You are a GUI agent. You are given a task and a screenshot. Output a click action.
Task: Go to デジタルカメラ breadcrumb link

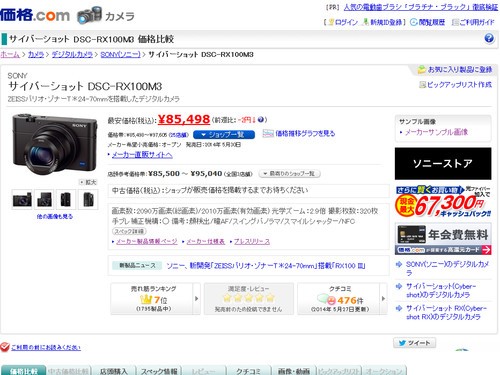tap(72, 54)
